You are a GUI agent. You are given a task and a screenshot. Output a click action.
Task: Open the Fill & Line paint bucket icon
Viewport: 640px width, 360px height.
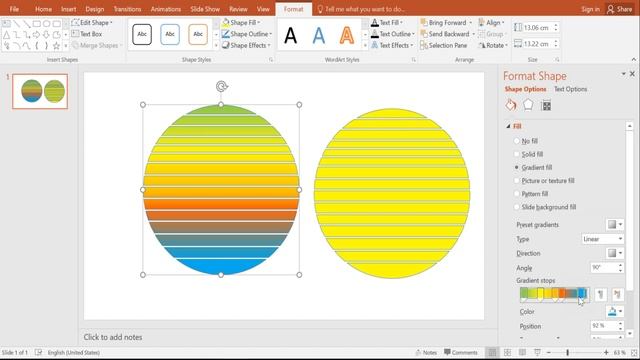[x=511, y=105]
